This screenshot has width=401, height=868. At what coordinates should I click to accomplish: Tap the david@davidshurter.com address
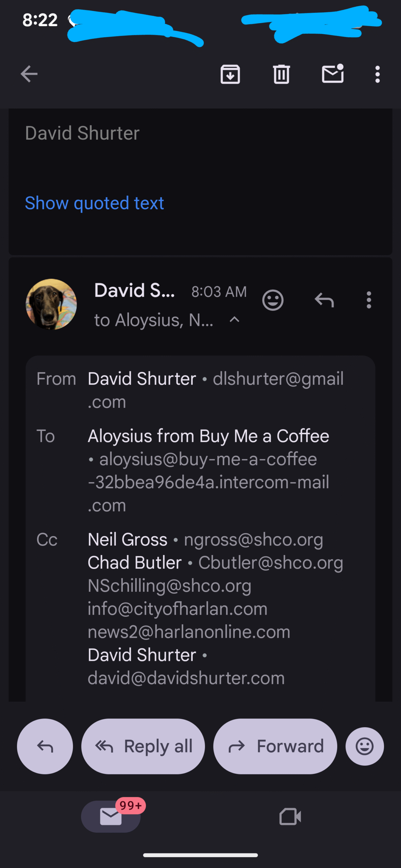[x=186, y=678]
